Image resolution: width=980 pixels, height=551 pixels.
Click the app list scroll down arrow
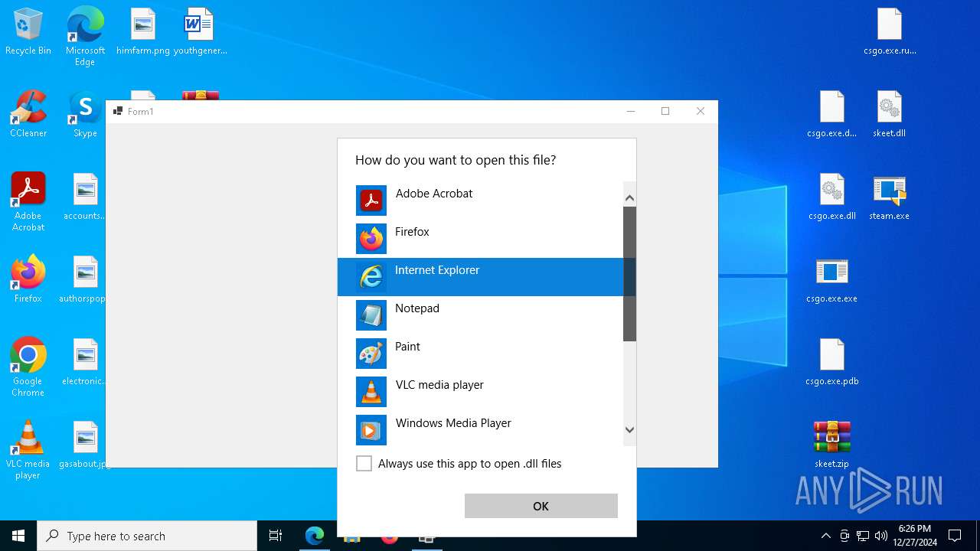point(629,430)
